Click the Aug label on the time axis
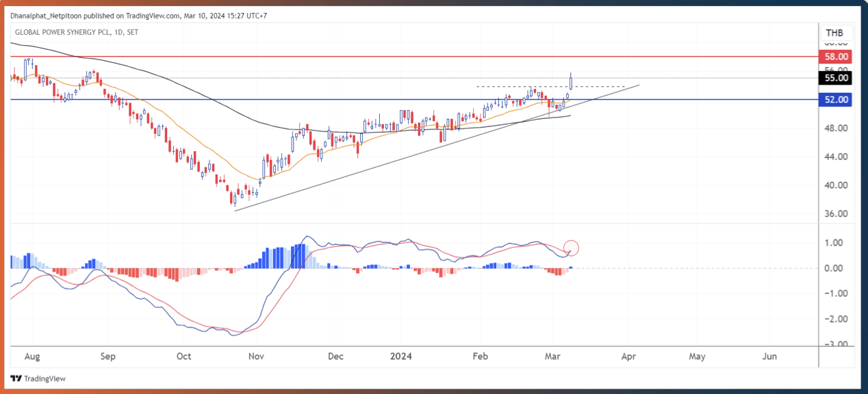 click(x=32, y=356)
